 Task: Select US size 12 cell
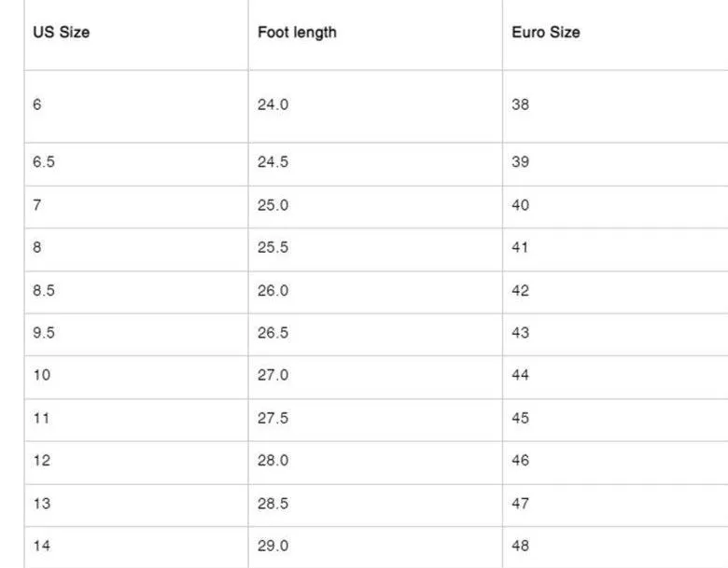tap(136, 463)
